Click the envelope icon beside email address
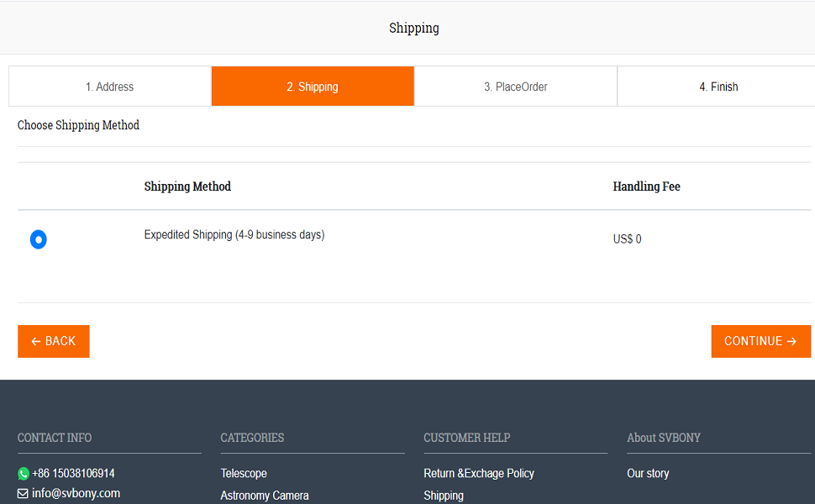Image resolution: width=815 pixels, height=504 pixels. 23,494
